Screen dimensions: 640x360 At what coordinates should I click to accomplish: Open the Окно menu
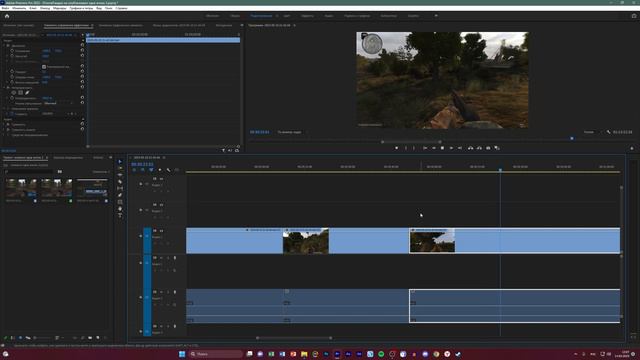[x=109, y=8]
